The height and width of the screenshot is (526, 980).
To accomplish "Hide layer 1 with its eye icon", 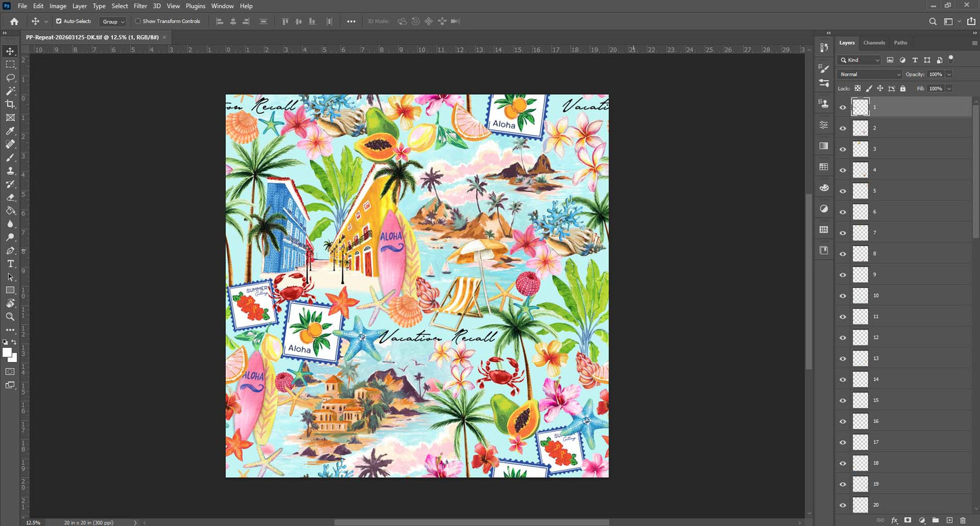I will point(843,107).
